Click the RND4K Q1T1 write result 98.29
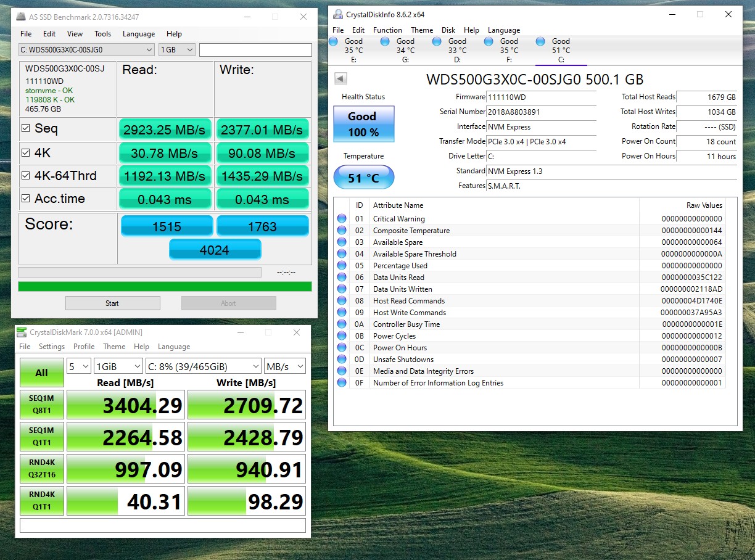 tap(247, 501)
